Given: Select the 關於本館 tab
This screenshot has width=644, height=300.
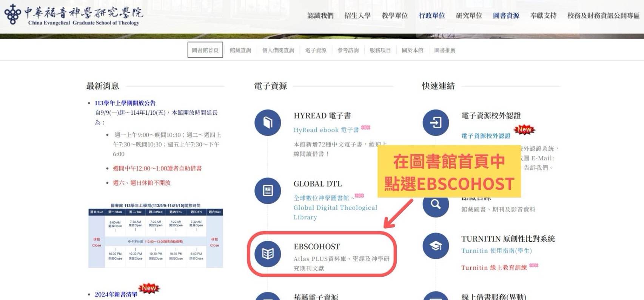Looking at the screenshot, I should click(413, 50).
